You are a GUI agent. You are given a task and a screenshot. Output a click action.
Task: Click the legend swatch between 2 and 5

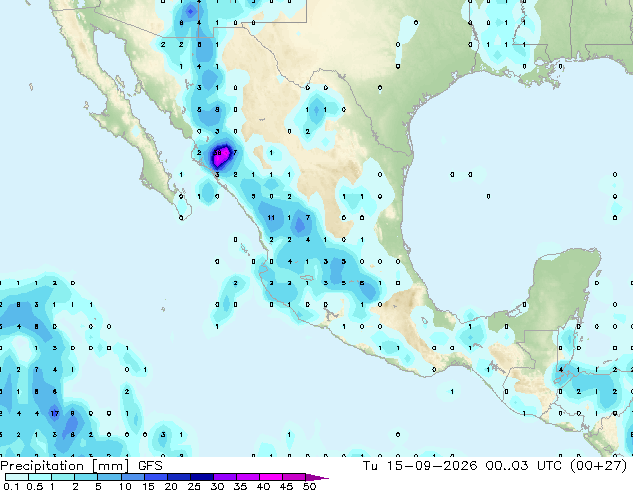click(x=87, y=477)
